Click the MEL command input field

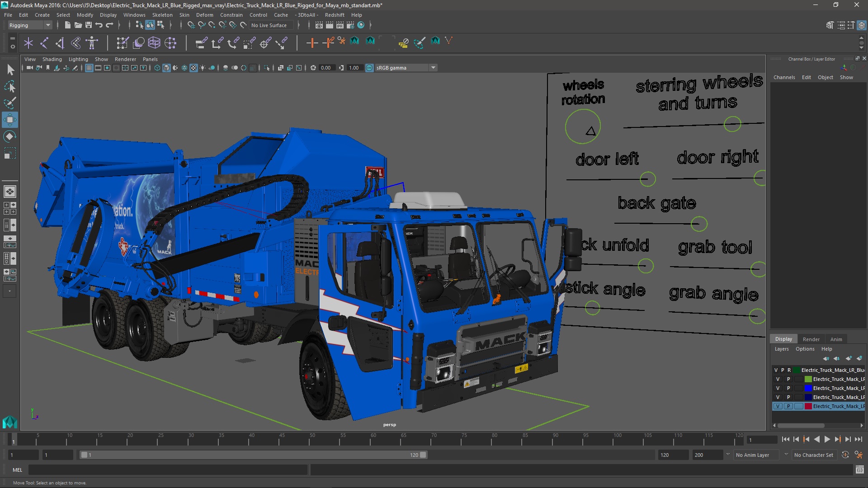tap(168, 470)
